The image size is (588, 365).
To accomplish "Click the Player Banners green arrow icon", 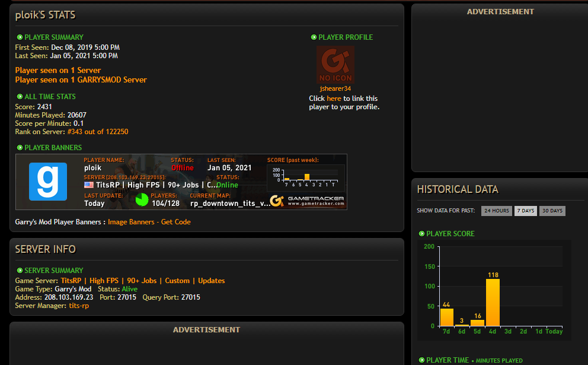I will [x=20, y=148].
